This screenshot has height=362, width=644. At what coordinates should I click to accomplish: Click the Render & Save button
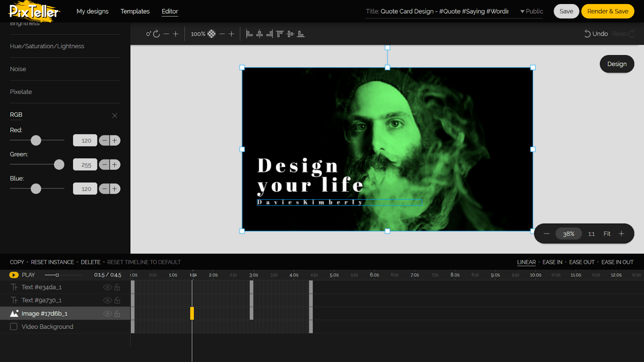(x=607, y=11)
